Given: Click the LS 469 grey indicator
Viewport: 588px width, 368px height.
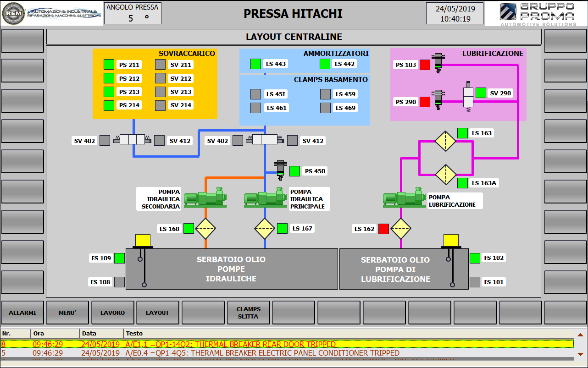Looking at the screenshot, I should [325, 108].
